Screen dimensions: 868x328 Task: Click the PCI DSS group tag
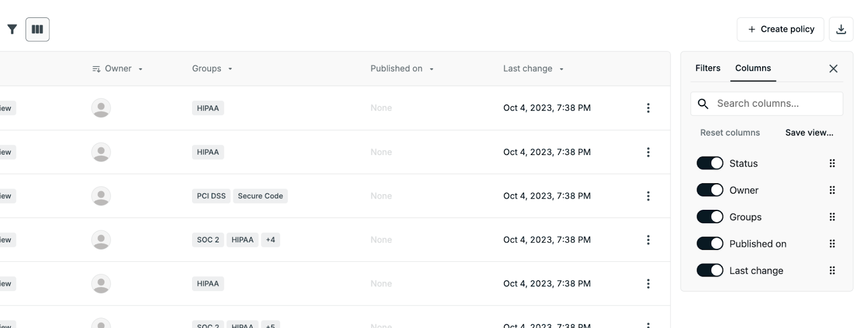coord(211,196)
